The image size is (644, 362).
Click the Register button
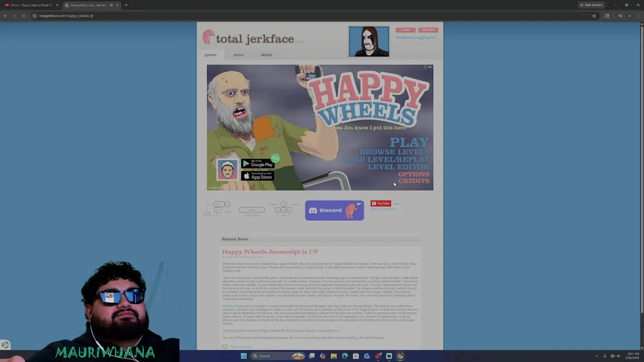pyautogui.click(x=428, y=30)
